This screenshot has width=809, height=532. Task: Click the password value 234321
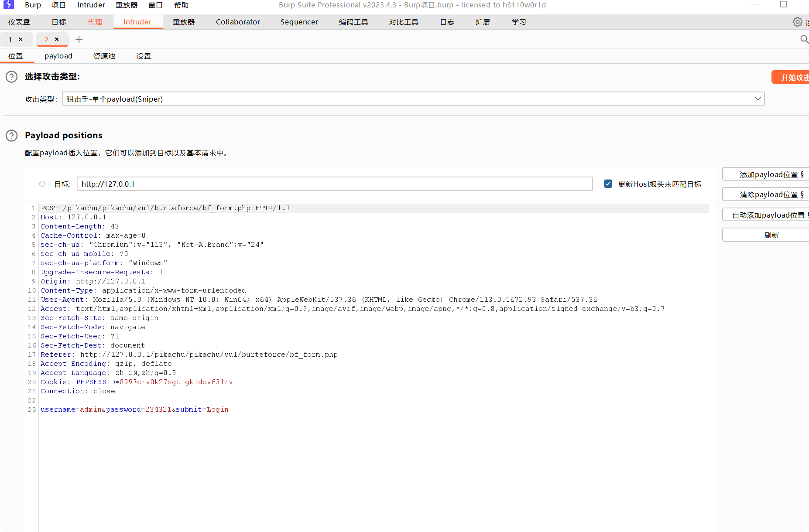158,409
